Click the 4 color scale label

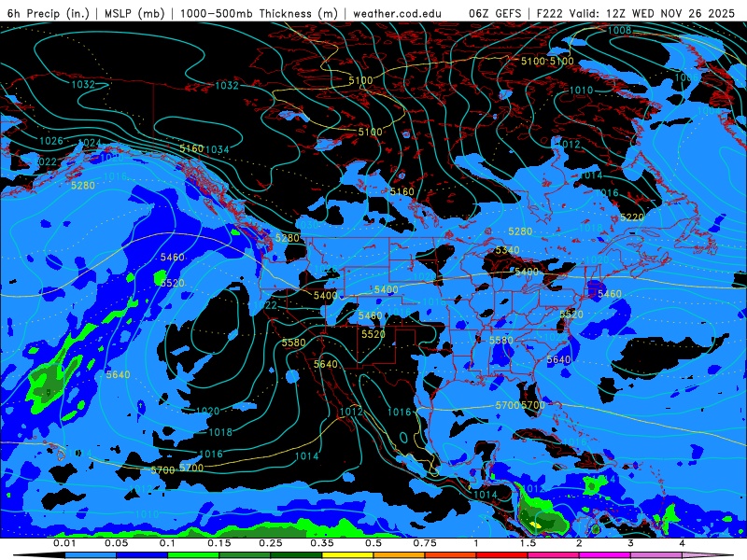[683, 543]
